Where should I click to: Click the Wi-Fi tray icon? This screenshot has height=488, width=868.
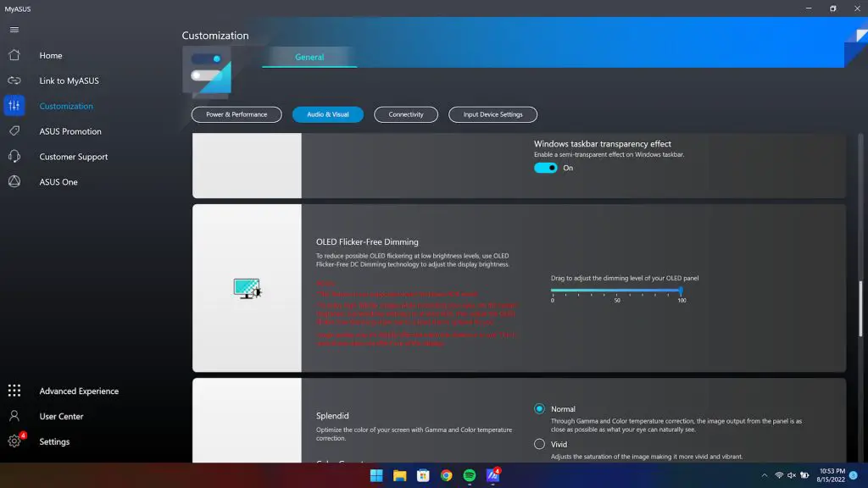coord(779,475)
